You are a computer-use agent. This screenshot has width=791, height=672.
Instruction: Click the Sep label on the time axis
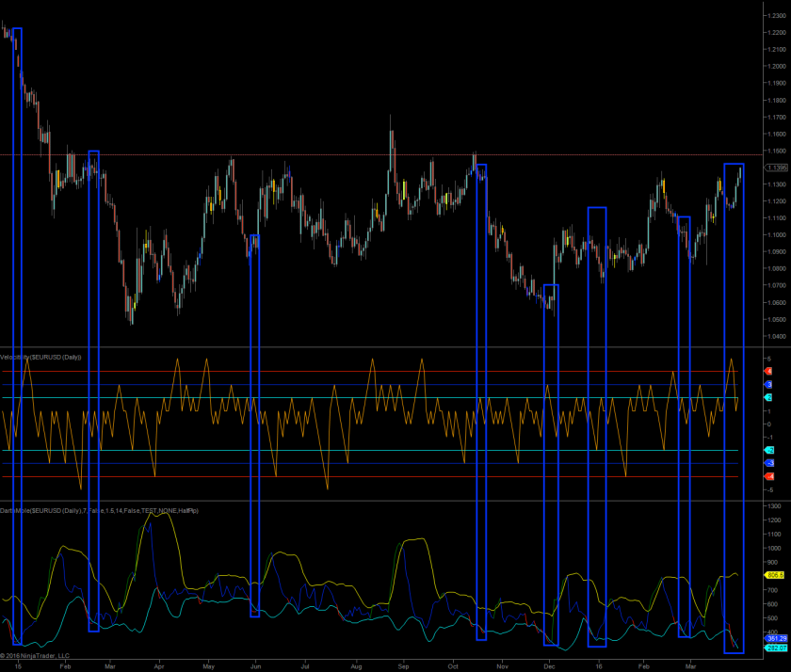pyautogui.click(x=404, y=664)
